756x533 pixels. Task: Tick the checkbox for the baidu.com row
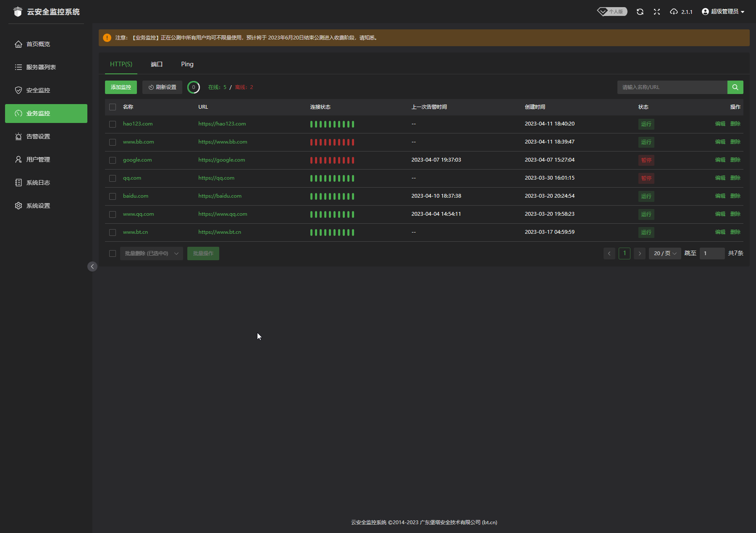113,196
